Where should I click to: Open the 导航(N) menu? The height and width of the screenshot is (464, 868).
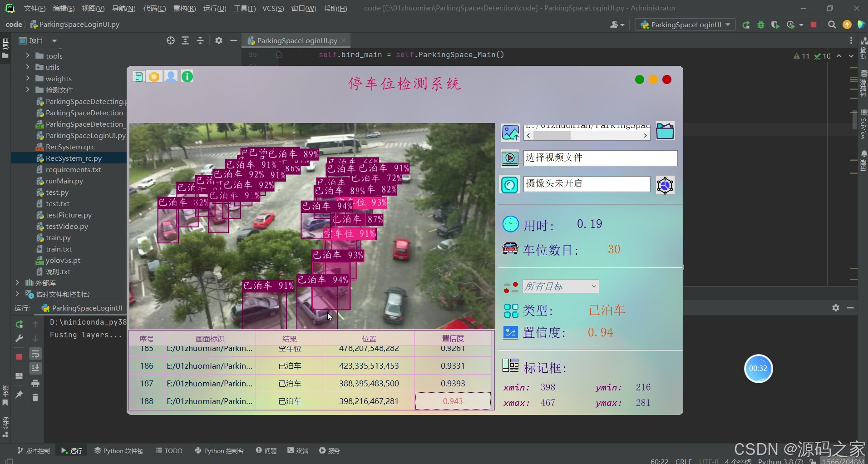(123, 8)
